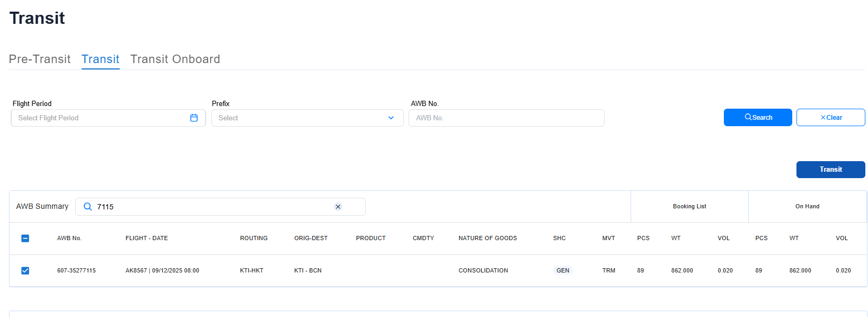Open the Flight Period calendar icon
This screenshot has height=317, width=868.
[x=194, y=118]
